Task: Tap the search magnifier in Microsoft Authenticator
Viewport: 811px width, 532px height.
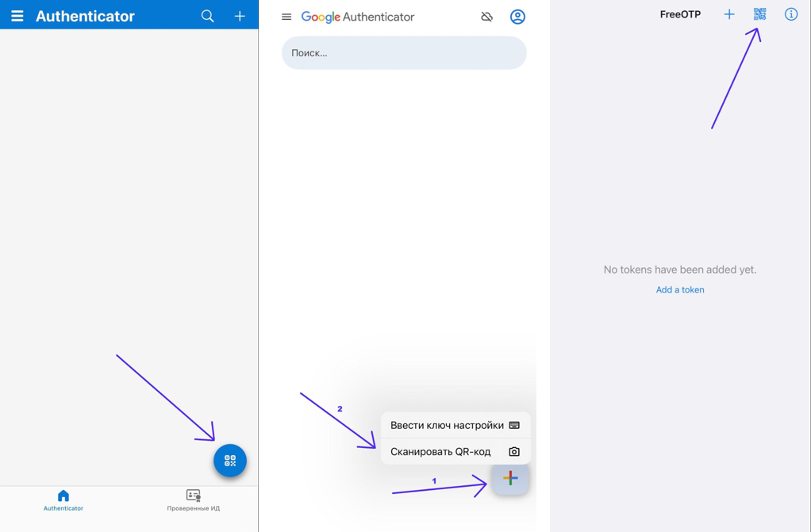Action: [x=207, y=16]
